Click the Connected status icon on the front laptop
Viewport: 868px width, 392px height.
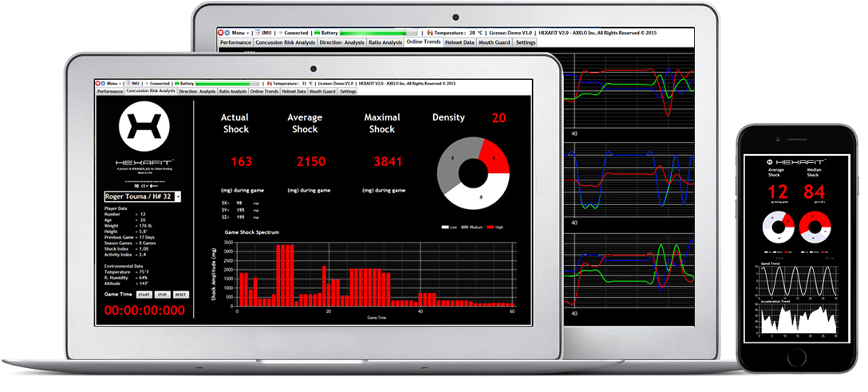click(x=147, y=83)
